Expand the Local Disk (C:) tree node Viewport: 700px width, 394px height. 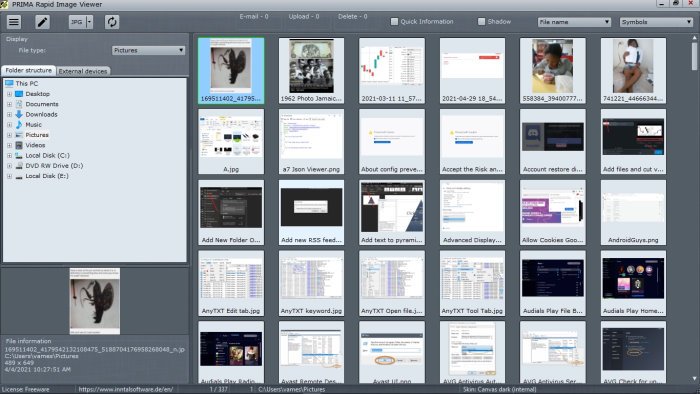pyautogui.click(x=9, y=155)
